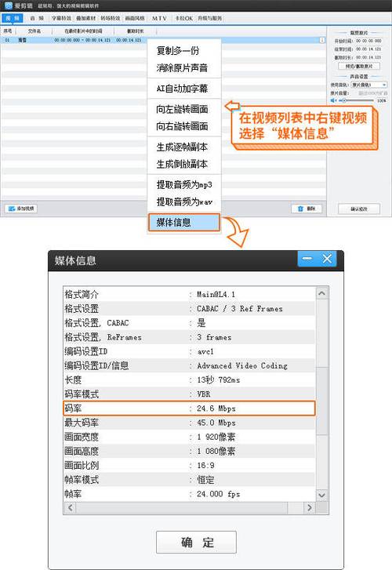Open the 字幕特效 tab
The image size is (392, 570).
click(x=61, y=18)
